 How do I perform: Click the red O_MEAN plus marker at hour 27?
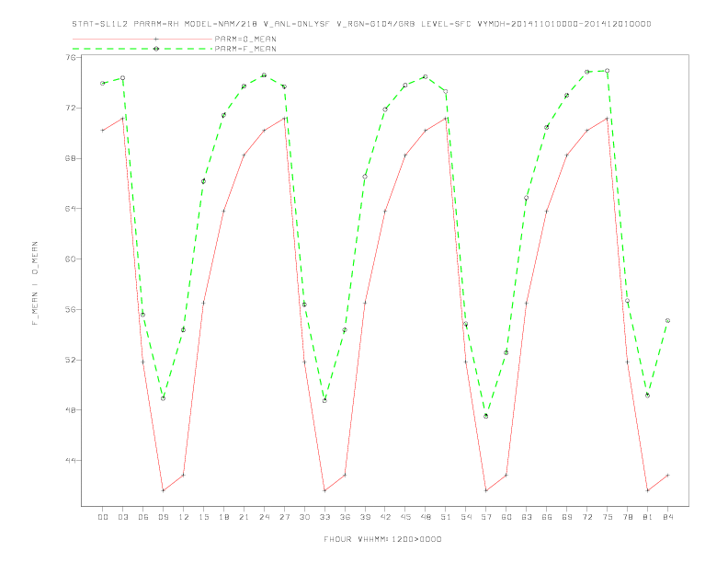tap(284, 119)
